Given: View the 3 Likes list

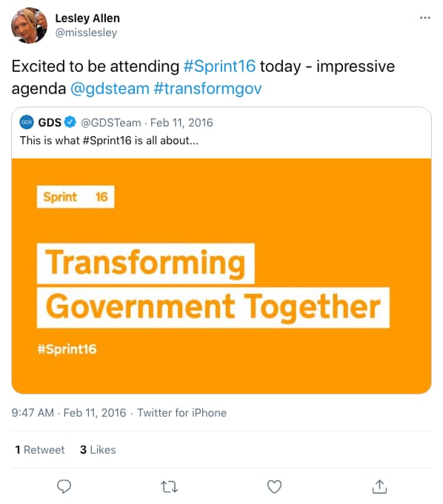Looking at the screenshot, I should click(98, 450).
